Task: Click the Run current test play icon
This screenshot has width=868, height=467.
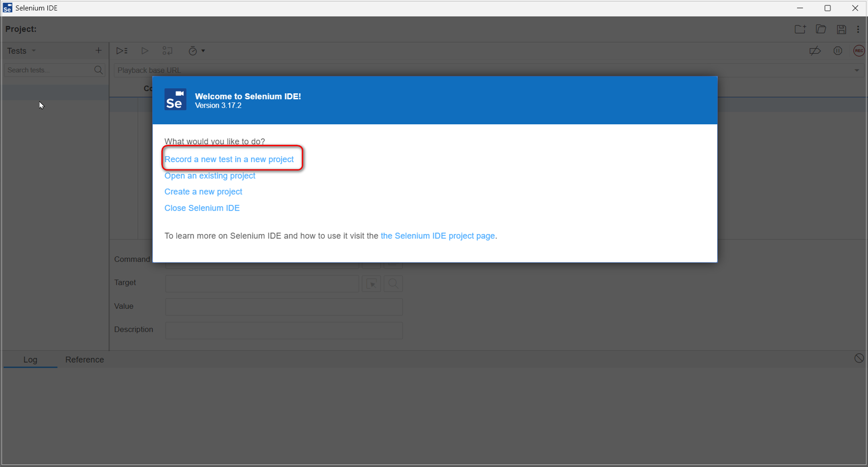Action: point(145,51)
